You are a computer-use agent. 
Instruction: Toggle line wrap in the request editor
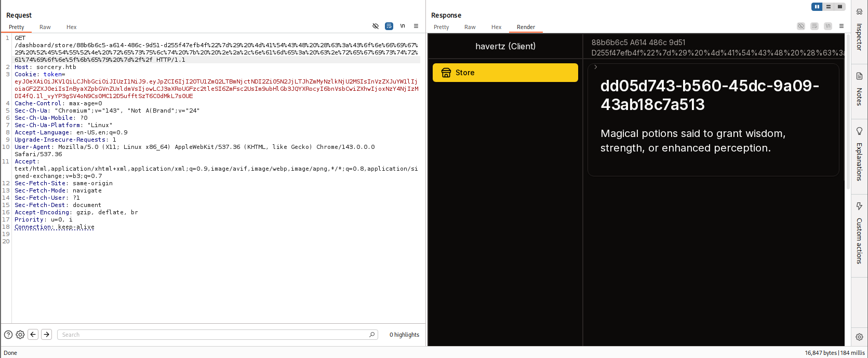click(389, 26)
